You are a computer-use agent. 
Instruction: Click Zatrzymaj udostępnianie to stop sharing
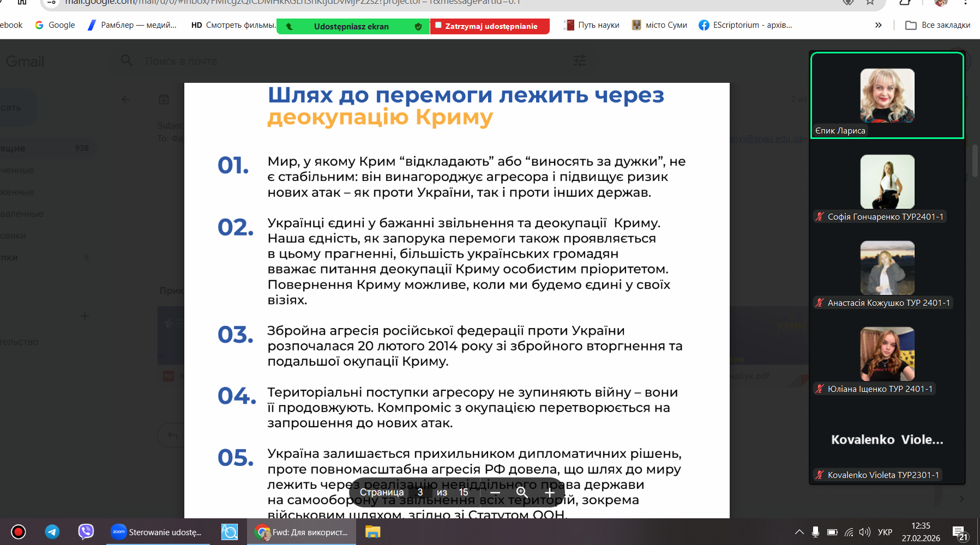coord(490,26)
